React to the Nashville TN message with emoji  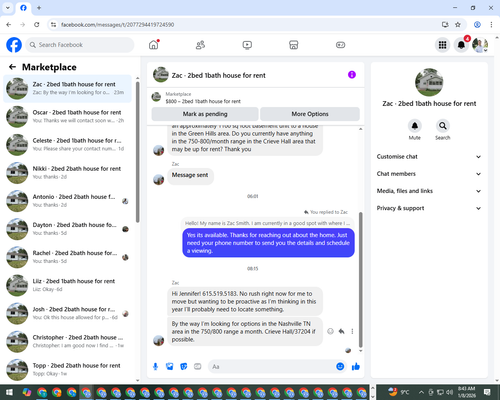click(330, 331)
